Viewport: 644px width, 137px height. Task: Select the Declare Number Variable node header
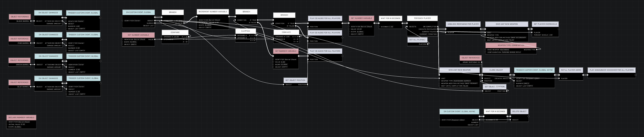coord(21,117)
